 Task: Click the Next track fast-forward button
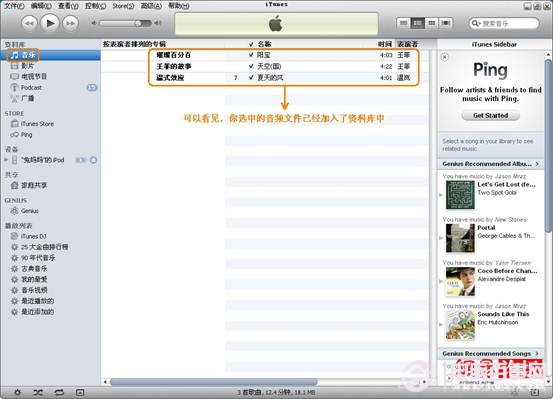[x=71, y=24]
